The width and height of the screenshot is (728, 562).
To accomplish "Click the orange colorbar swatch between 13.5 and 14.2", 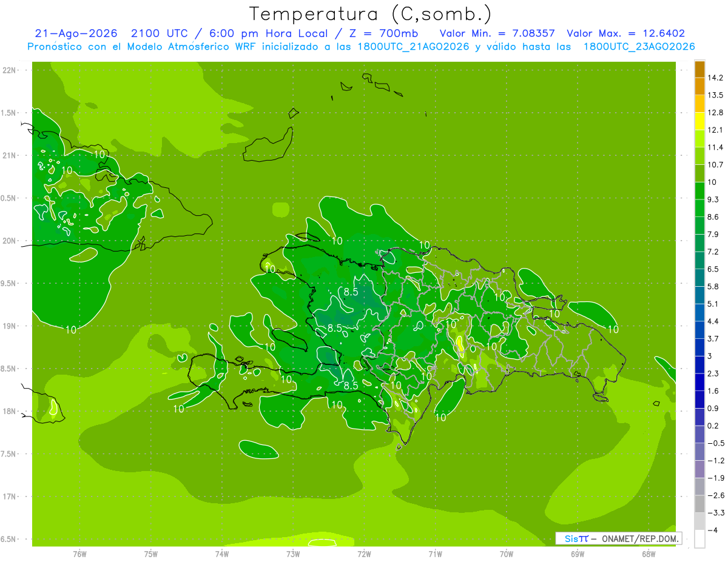I will point(699,87).
